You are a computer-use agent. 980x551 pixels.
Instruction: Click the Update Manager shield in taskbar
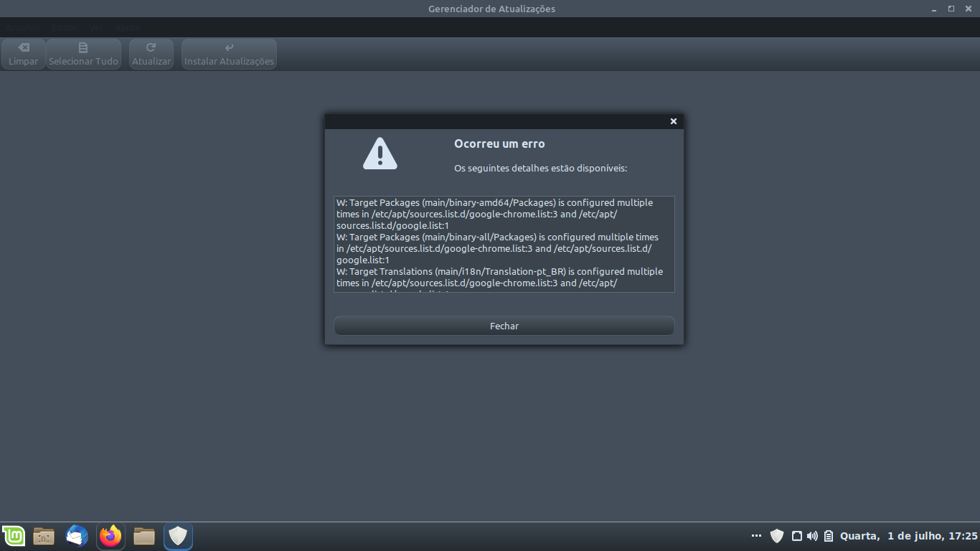click(178, 536)
